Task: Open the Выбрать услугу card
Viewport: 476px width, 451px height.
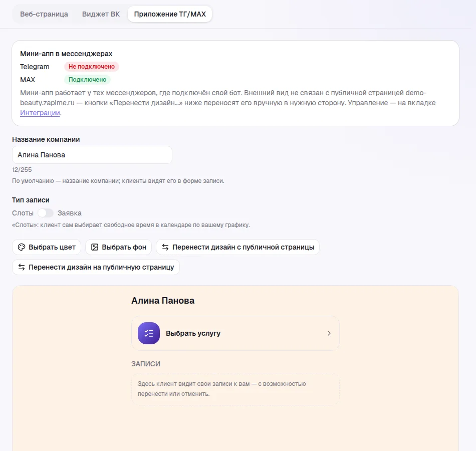Action: coord(235,333)
